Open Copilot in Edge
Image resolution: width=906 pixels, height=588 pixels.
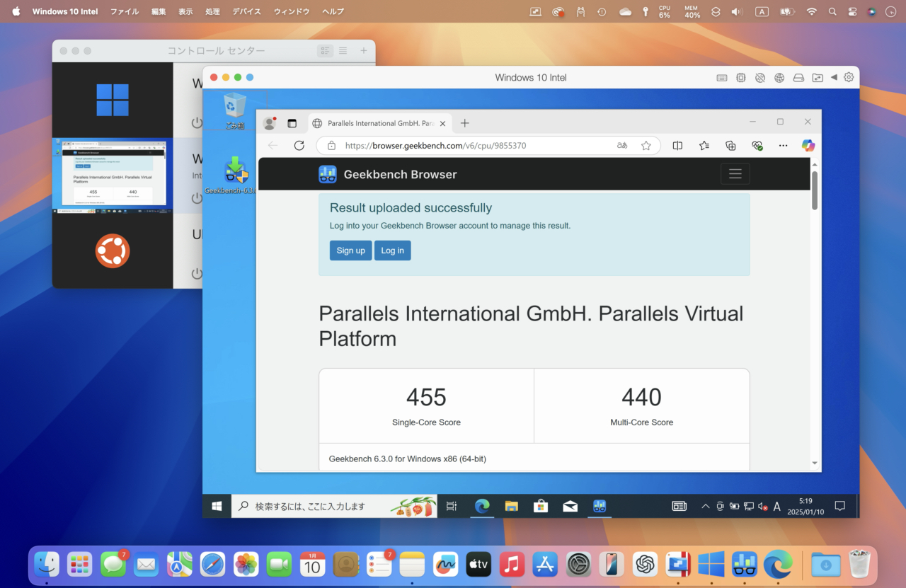pyautogui.click(x=808, y=145)
